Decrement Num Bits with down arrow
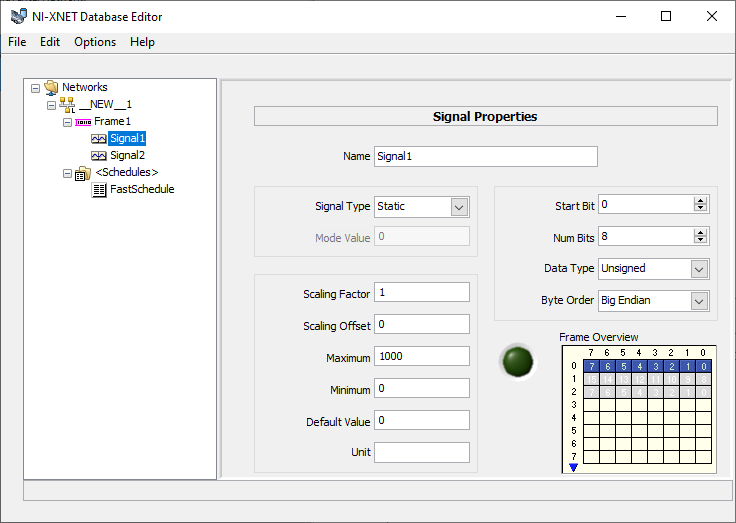 tap(700, 240)
